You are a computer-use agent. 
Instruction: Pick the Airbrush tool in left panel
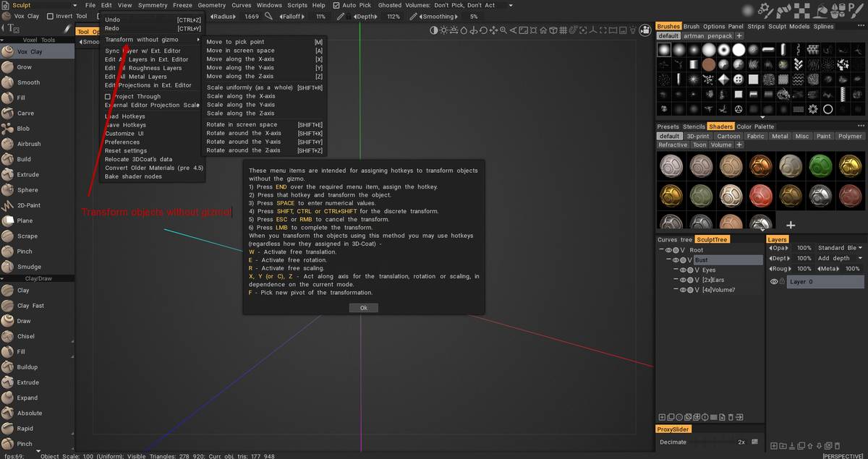[x=29, y=144]
